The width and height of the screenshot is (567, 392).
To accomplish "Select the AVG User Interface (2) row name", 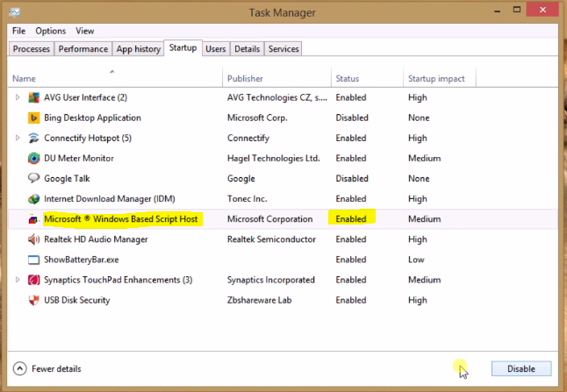I will [x=86, y=97].
